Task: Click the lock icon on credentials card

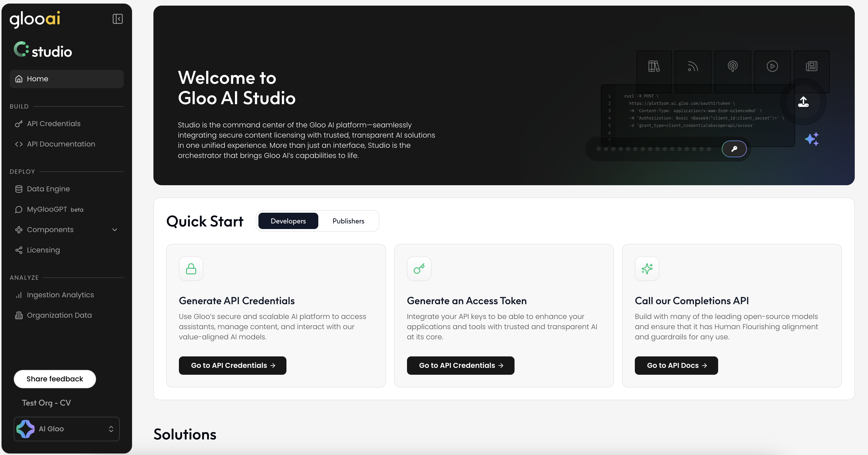Action: click(191, 269)
